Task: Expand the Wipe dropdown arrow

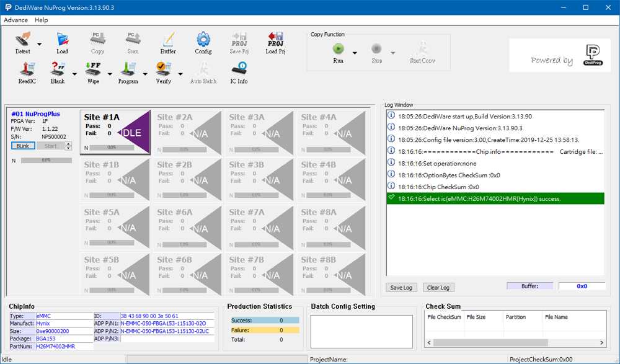Action: pyautogui.click(x=110, y=74)
